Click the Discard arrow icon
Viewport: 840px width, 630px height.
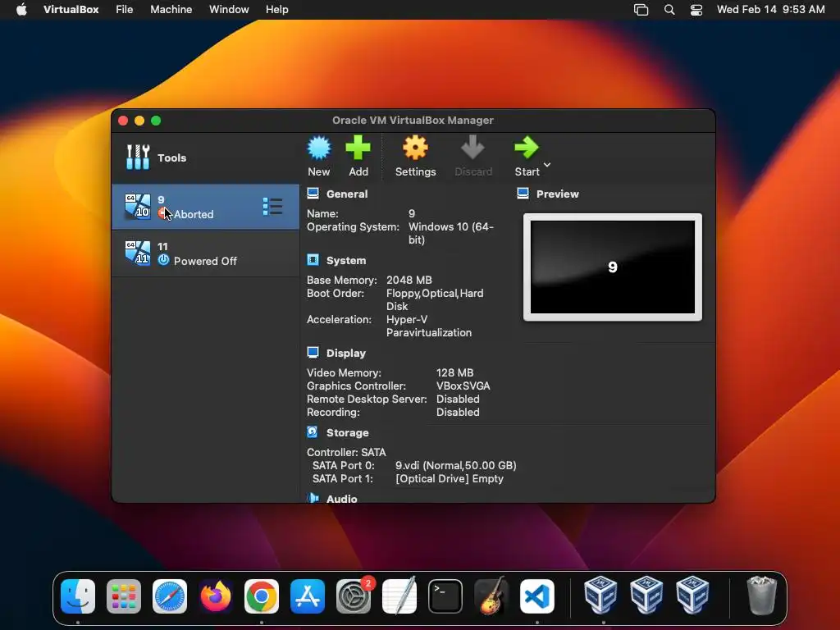(472, 148)
